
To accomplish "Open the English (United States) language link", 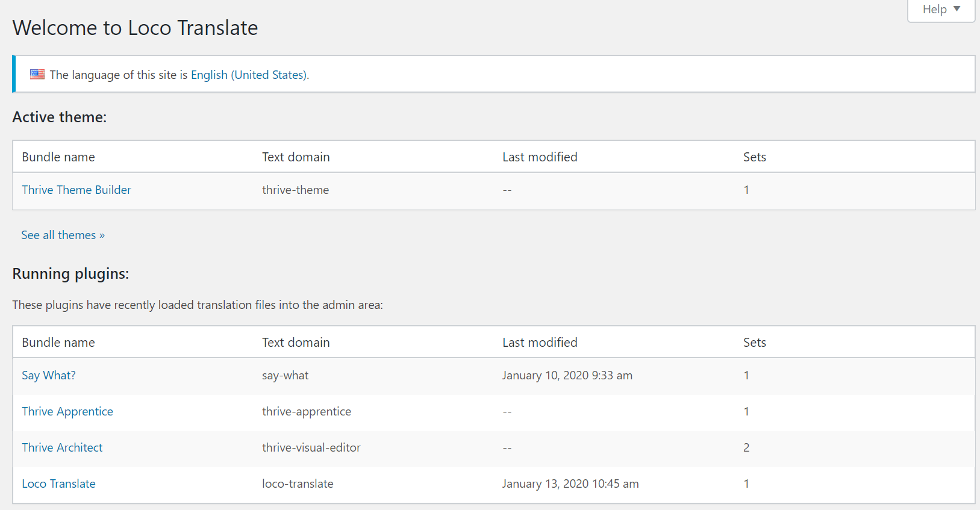I will 249,75.
